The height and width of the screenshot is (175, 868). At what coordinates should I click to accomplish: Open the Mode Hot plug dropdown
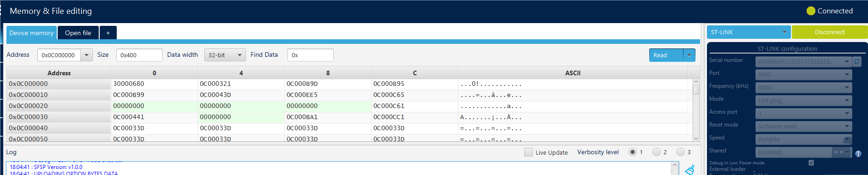[803, 100]
